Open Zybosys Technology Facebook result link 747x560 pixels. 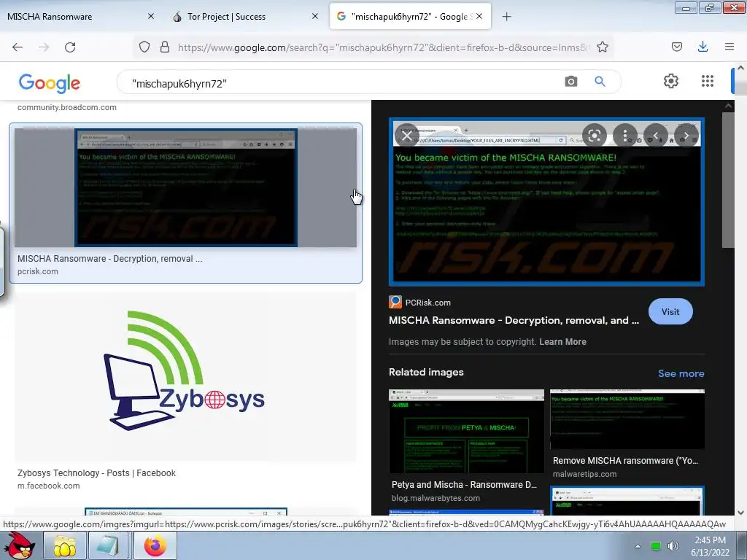[x=96, y=472]
